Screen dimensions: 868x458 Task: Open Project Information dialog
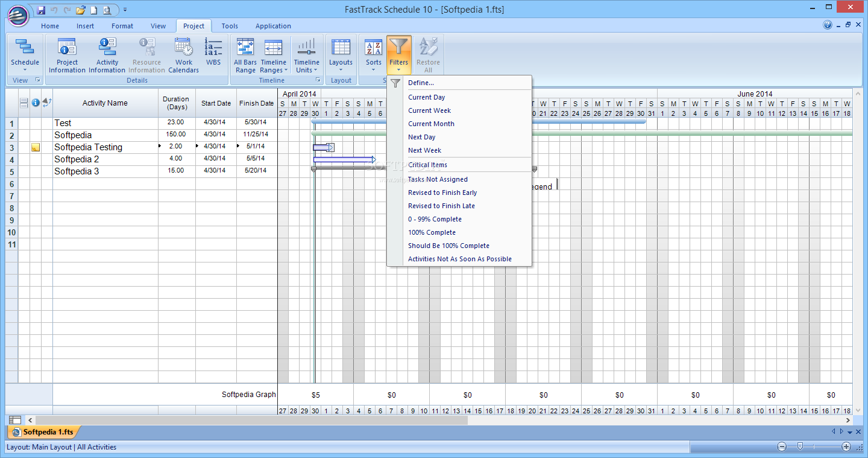(x=67, y=56)
